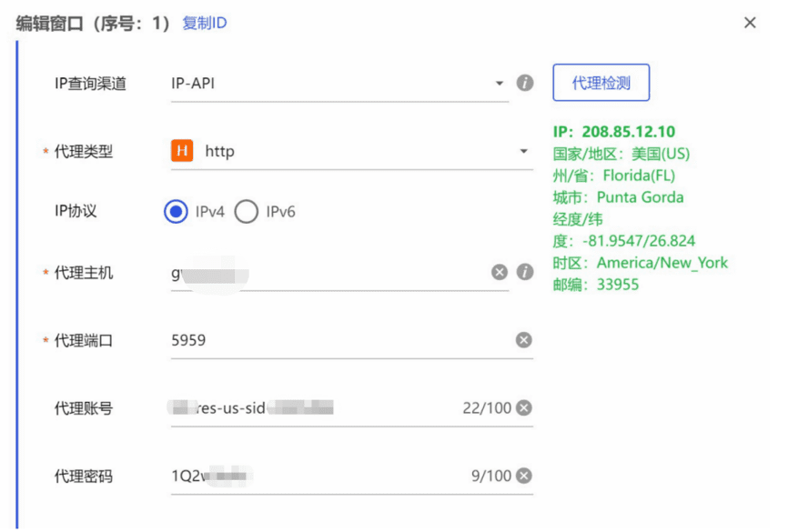Close the edit window dialog
788x532 pixels.
(x=750, y=23)
